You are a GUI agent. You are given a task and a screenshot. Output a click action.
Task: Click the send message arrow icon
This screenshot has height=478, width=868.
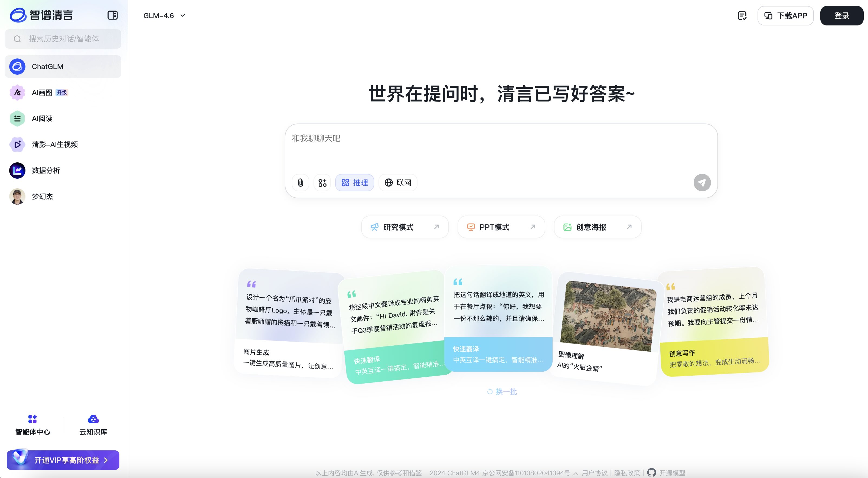coord(702,182)
